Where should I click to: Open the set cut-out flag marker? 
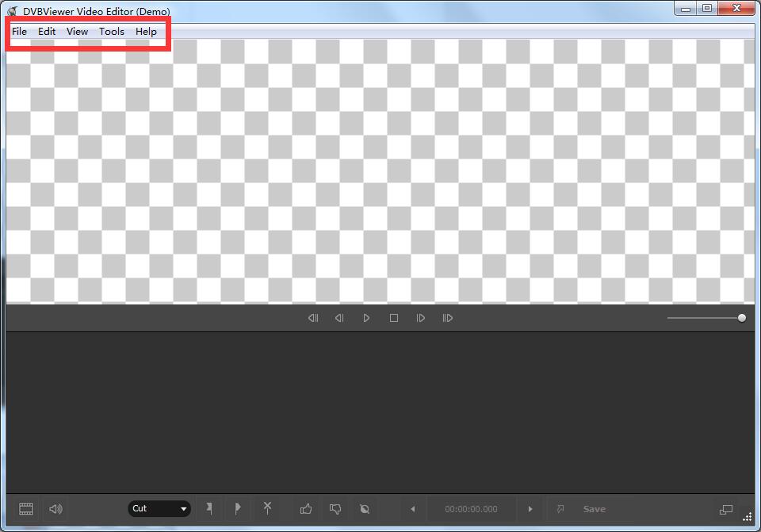point(238,509)
